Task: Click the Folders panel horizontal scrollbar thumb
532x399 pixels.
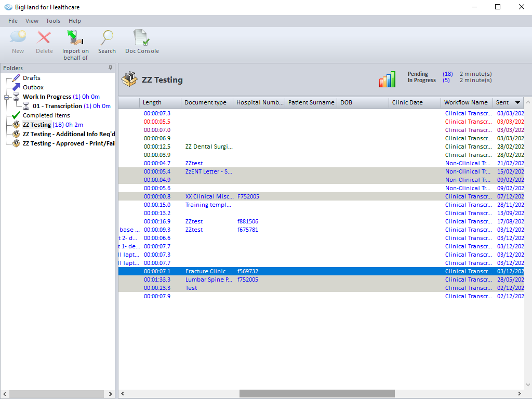Action: coord(56,394)
